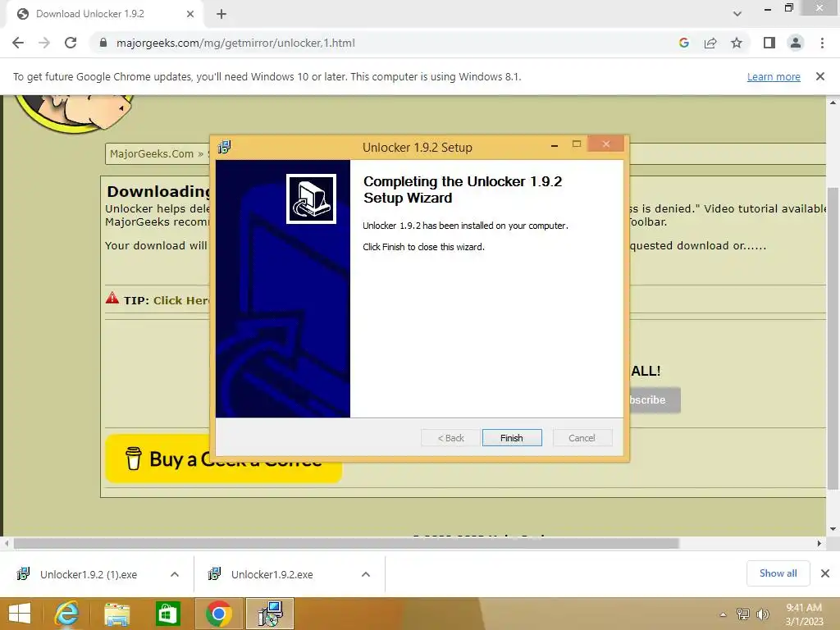View site information padlock icon

coord(103,43)
